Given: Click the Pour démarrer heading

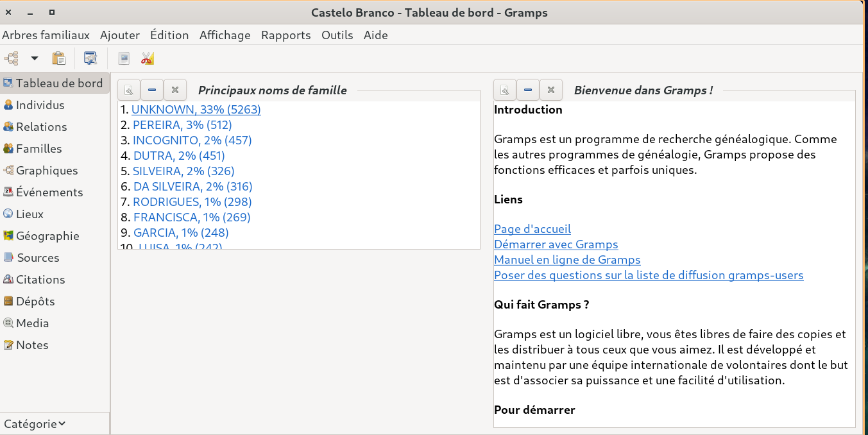Looking at the screenshot, I should [534, 410].
